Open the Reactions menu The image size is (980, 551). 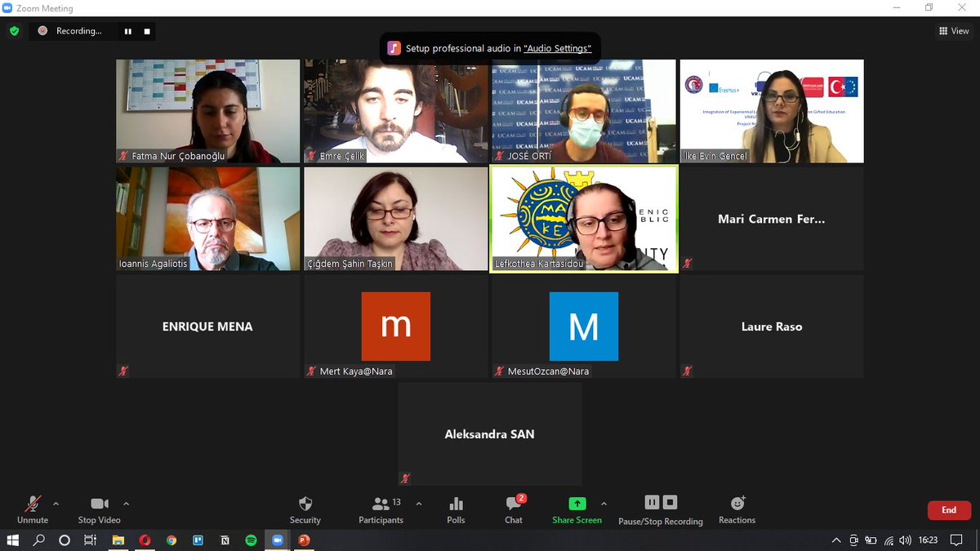coord(737,509)
